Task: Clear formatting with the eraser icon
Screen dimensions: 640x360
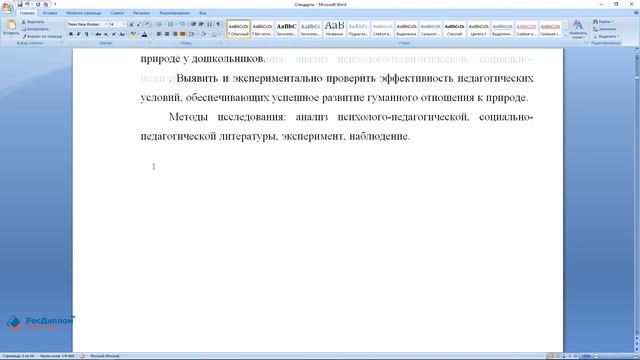Action: (147, 24)
